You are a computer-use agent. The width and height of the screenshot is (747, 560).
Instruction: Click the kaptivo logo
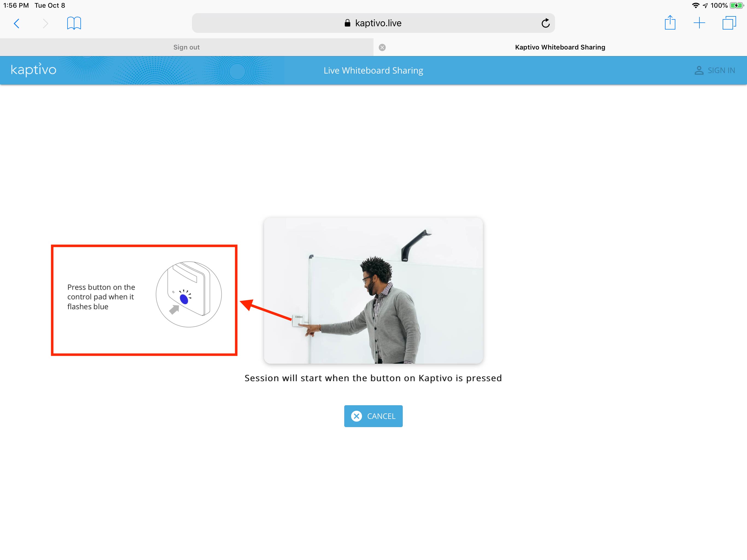pyautogui.click(x=34, y=70)
